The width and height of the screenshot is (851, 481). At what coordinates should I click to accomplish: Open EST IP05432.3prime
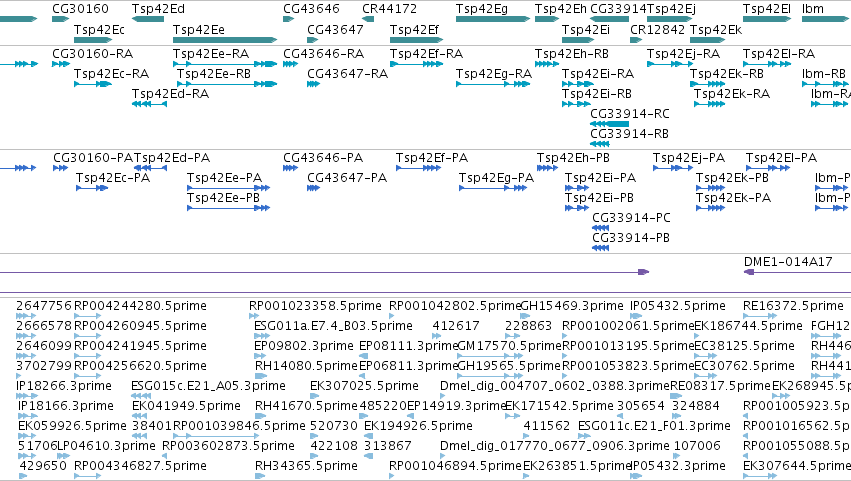pyautogui.click(x=678, y=467)
